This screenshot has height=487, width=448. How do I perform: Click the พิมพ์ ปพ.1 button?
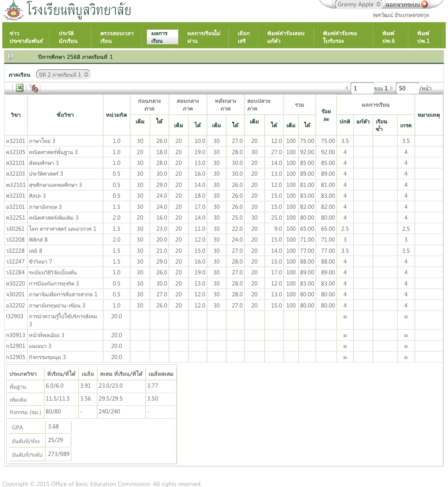[423, 37]
